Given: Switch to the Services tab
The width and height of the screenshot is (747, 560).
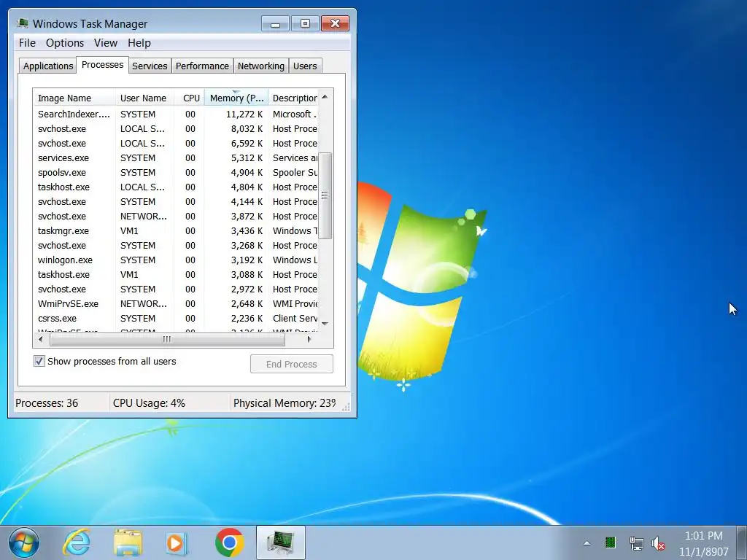Looking at the screenshot, I should click(x=150, y=66).
